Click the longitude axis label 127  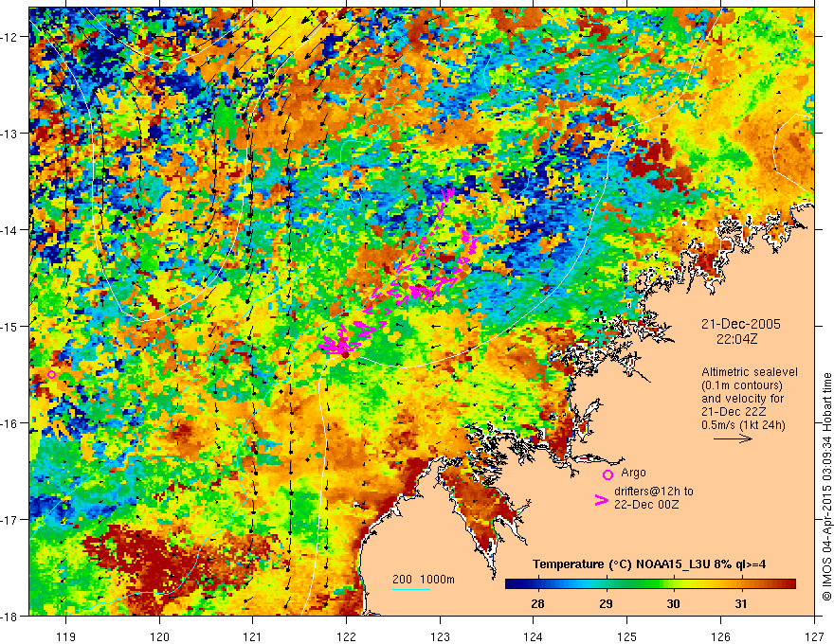(x=814, y=636)
